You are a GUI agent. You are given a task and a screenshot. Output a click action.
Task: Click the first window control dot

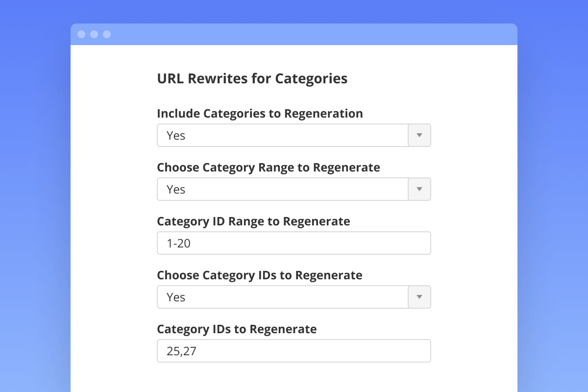coord(81,34)
